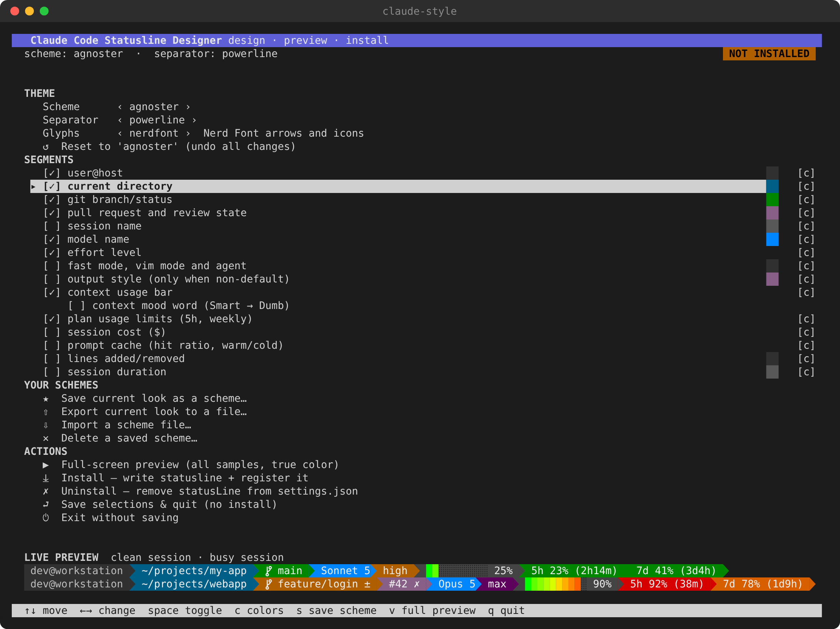Click the selection arrow marker on current directory row
This screenshot has height=629, width=840.
click(33, 186)
